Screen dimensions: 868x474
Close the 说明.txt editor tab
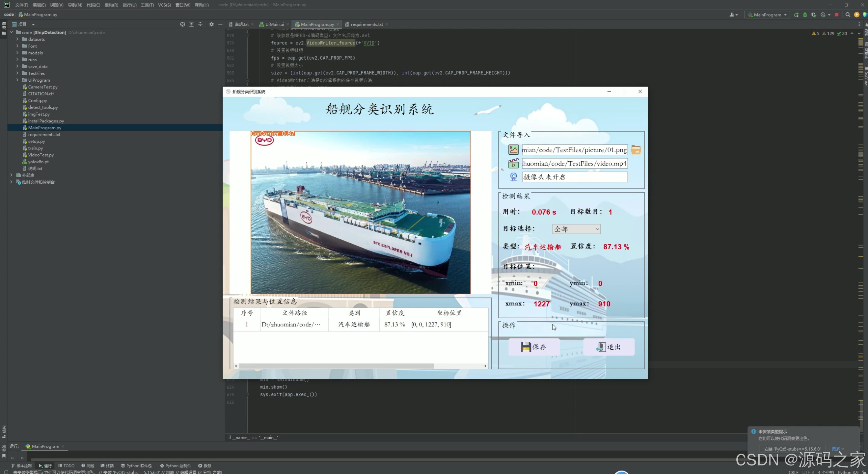click(x=252, y=24)
